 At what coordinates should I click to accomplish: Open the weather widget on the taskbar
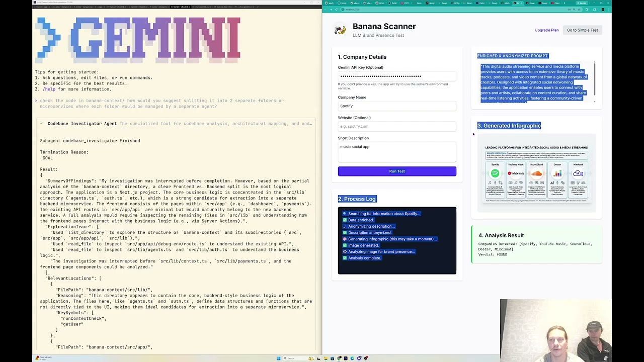43,358
